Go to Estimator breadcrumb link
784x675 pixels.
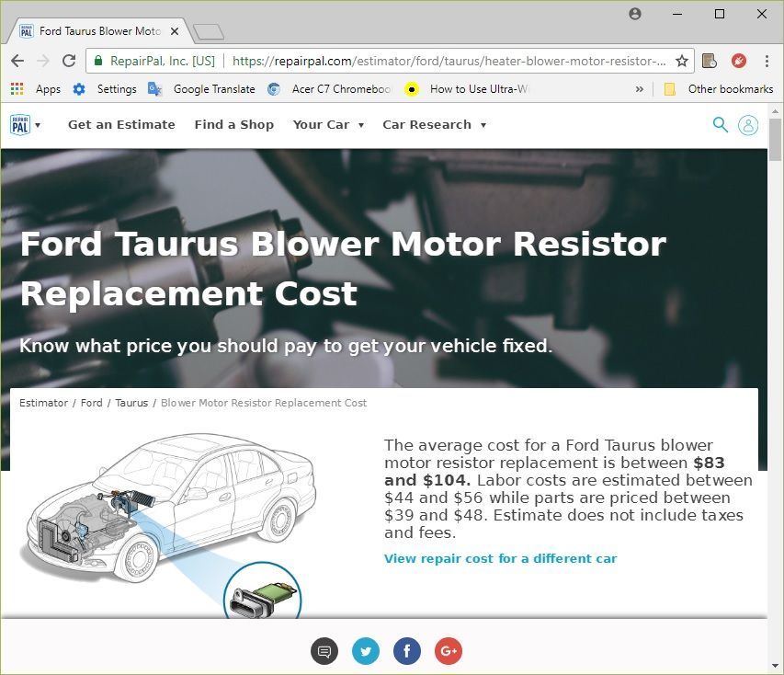pos(43,403)
